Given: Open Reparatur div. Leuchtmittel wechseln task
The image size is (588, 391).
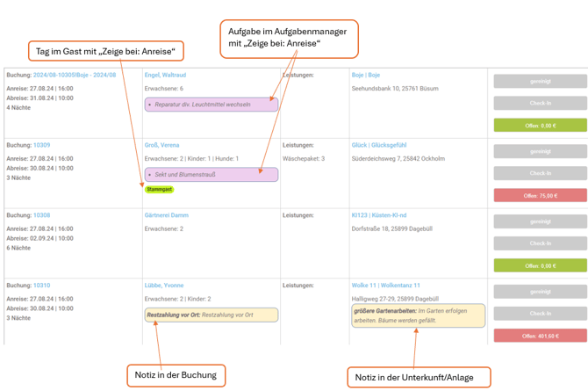Looking at the screenshot, I should coord(212,105).
